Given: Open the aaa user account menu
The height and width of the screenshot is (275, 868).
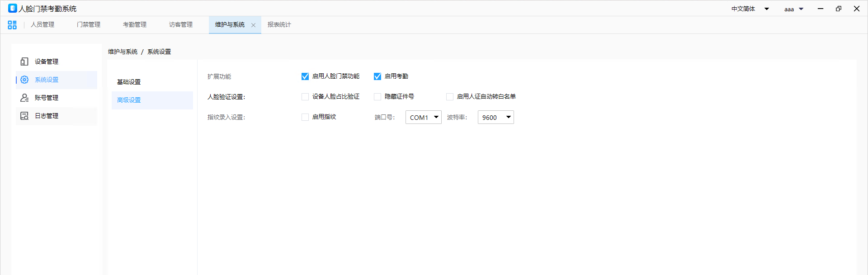Looking at the screenshot, I should click(793, 9).
